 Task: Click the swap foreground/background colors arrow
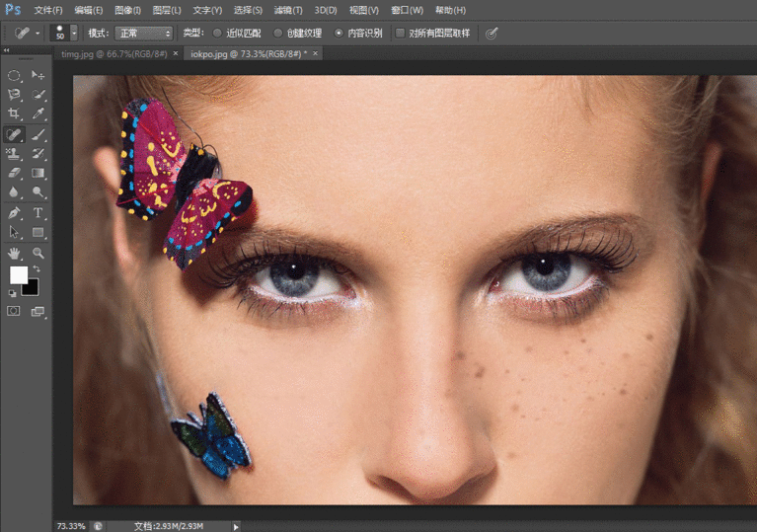(37, 268)
